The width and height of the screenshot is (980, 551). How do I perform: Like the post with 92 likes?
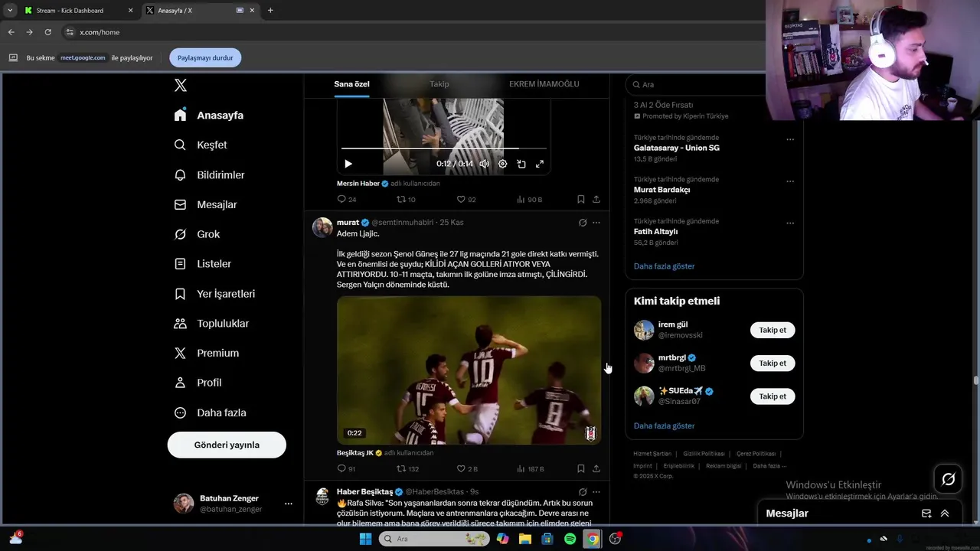466,199
